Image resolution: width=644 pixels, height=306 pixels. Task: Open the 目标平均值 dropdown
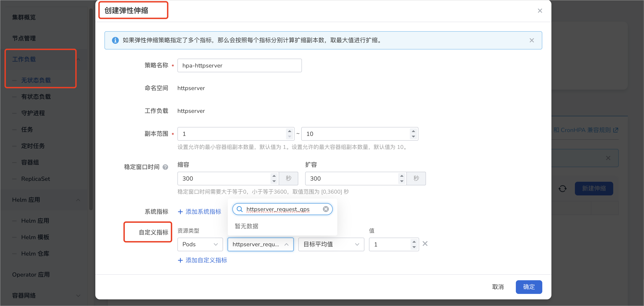click(x=331, y=244)
